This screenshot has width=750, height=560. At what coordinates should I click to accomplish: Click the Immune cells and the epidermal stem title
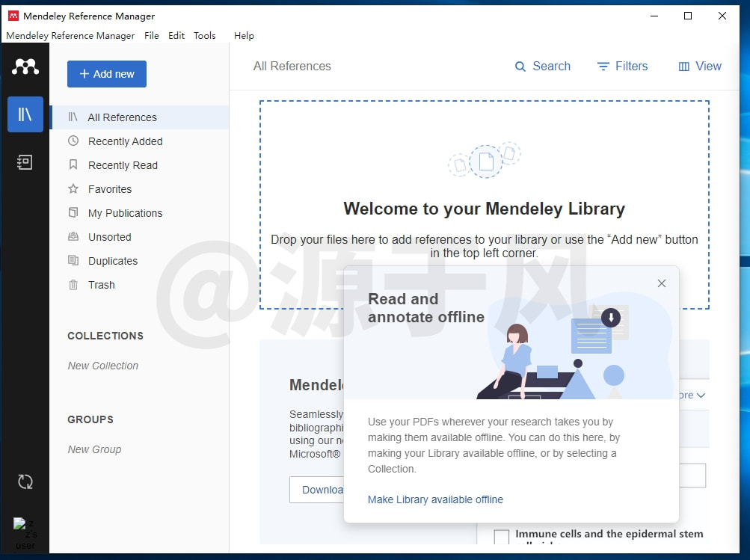(x=609, y=534)
